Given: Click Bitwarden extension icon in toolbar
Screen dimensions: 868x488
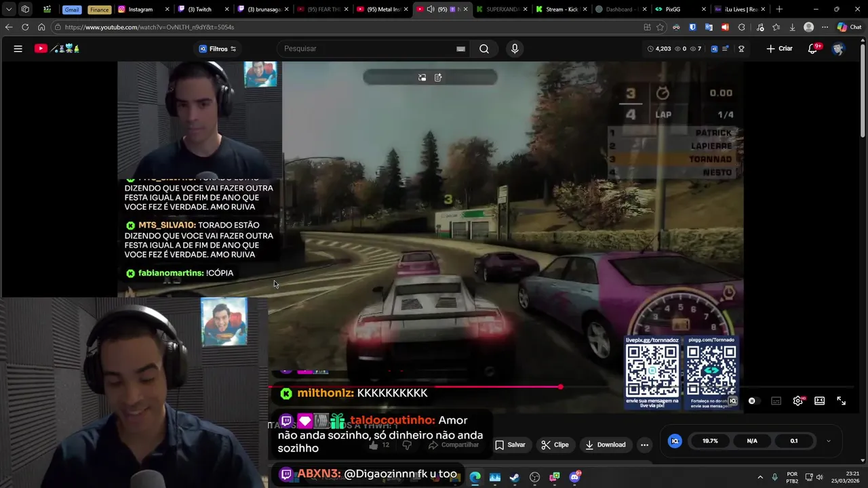Looking at the screenshot, I should click(692, 27).
